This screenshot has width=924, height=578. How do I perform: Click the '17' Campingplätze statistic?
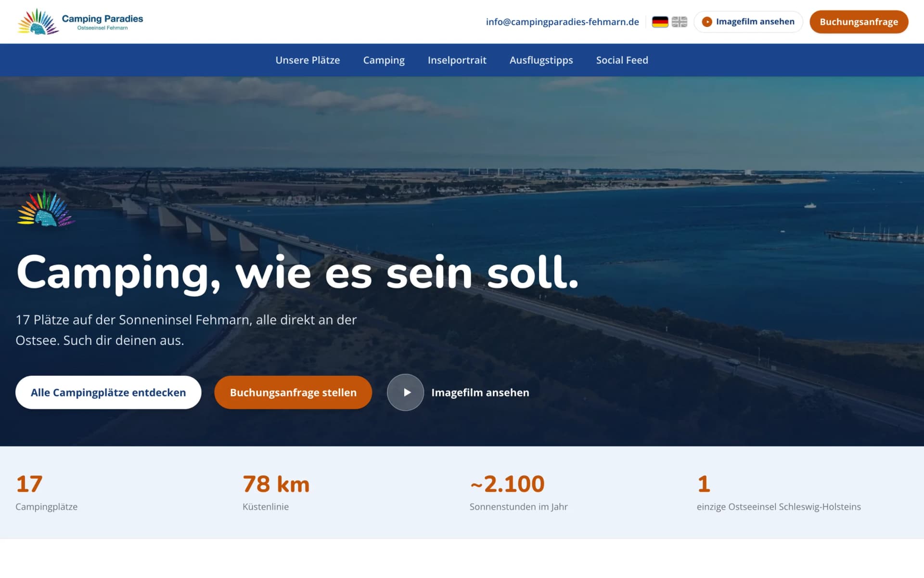pos(29,484)
